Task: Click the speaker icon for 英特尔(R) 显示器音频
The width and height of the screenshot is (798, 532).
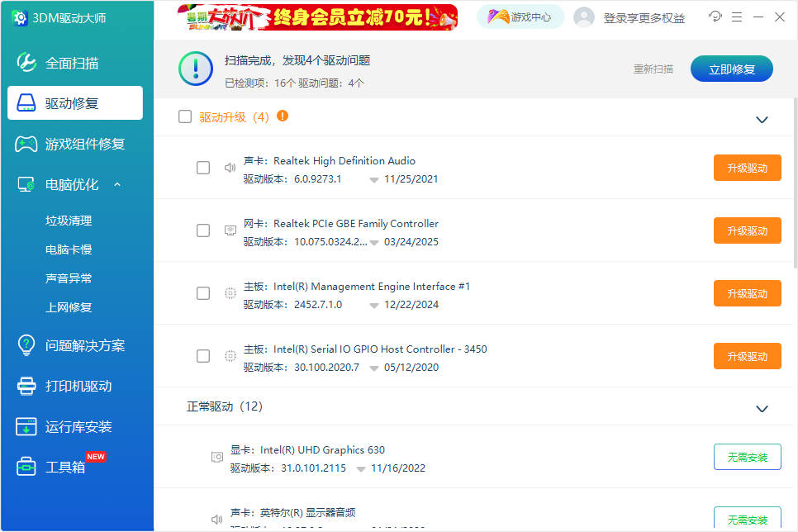Action: click(216, 520)
